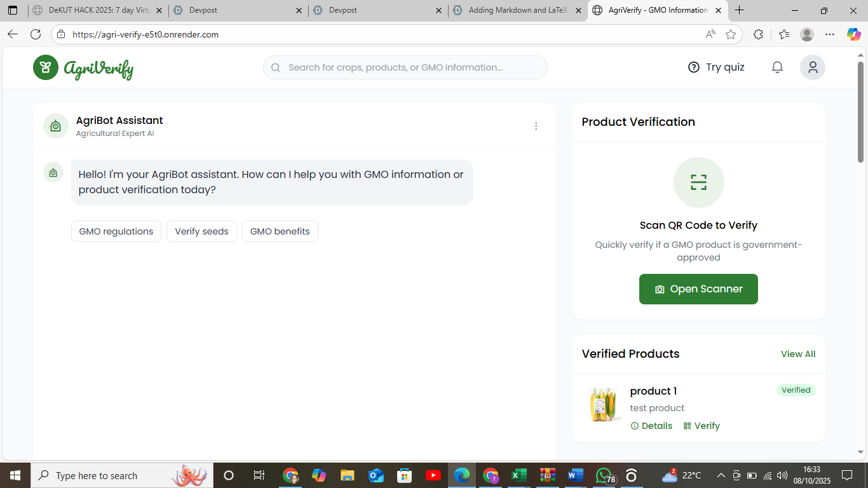Open the user profile avatar
Viewport: 868px width, 488px height.
pyautogui.click(x=813, y=67)
